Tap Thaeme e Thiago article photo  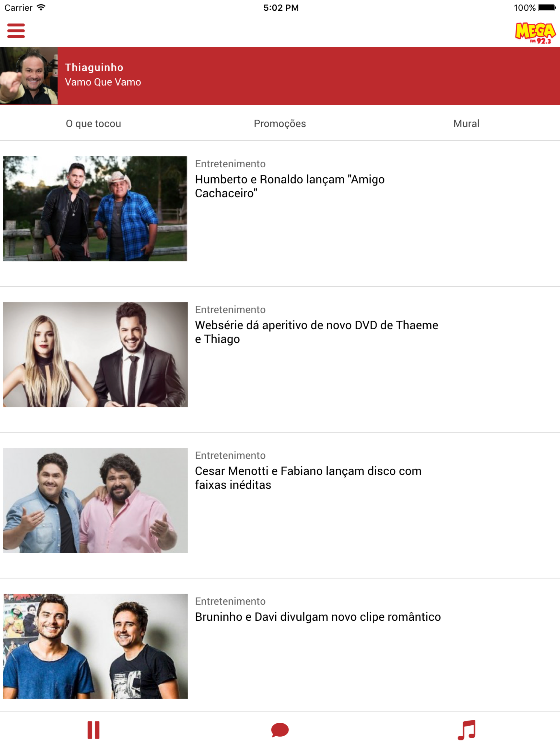click(x=95, y=354)
